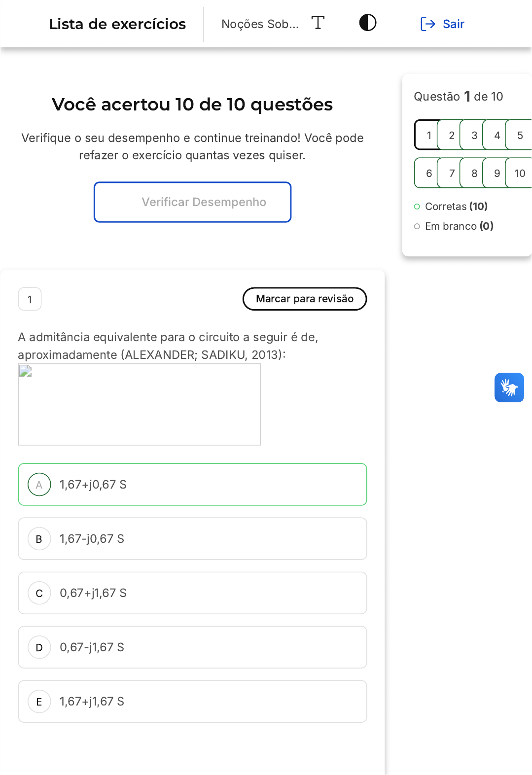Click the text size T icon
This screenshot has height=775, width=532.
pyautogui.click(x=318, y=23)
